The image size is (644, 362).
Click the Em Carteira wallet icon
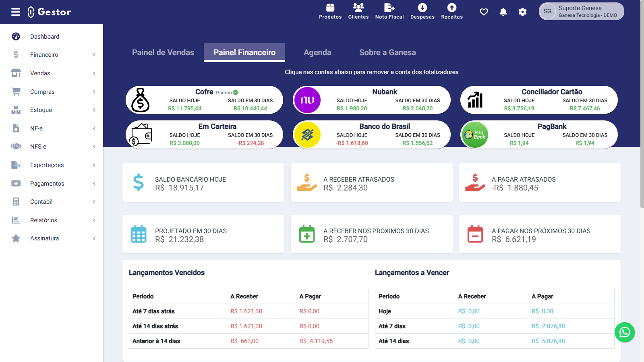tap(140, 134)
